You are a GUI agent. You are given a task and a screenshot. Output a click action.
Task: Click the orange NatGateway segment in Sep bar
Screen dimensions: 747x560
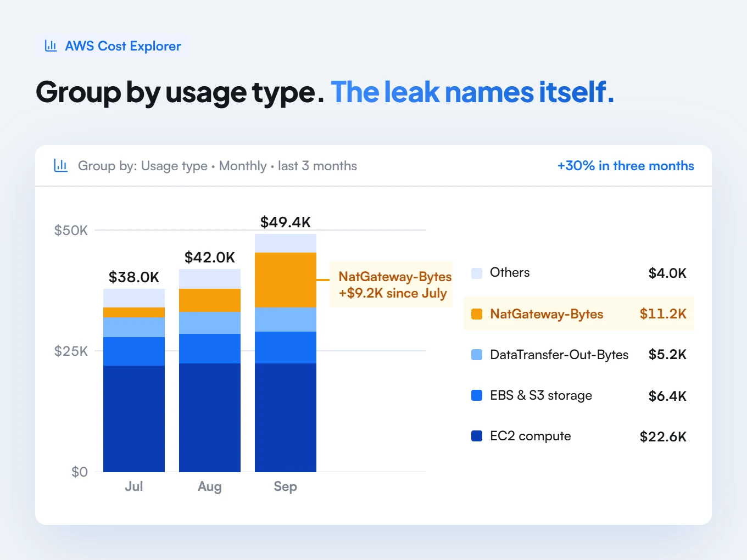286,280
